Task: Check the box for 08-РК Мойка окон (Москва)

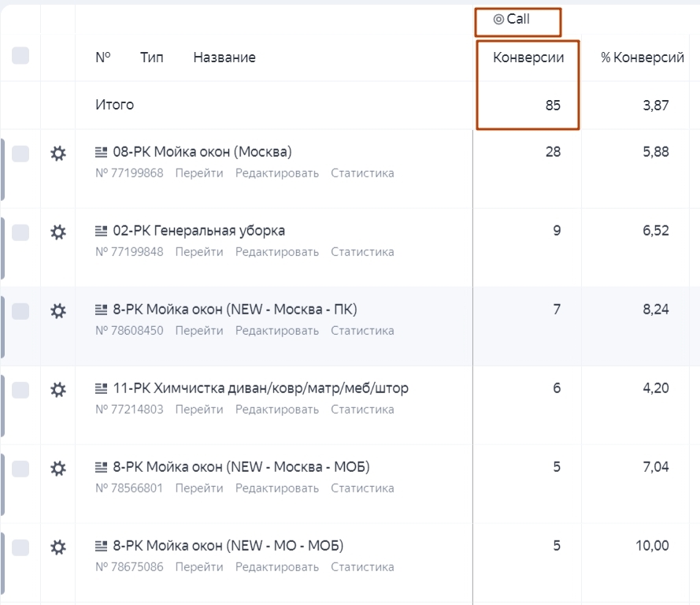Action: pyautogui.click(x=20, y=154)
